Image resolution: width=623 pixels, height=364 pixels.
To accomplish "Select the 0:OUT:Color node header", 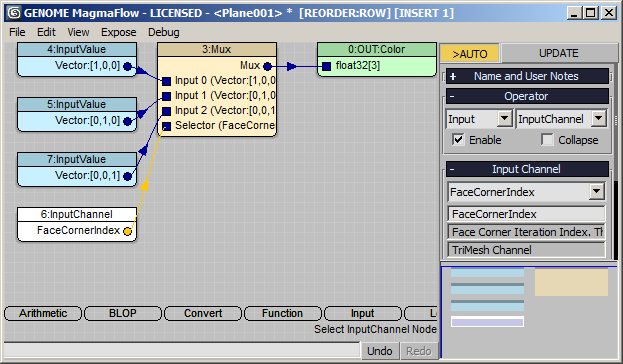I will pyautogui.click(x=377, y=49).
